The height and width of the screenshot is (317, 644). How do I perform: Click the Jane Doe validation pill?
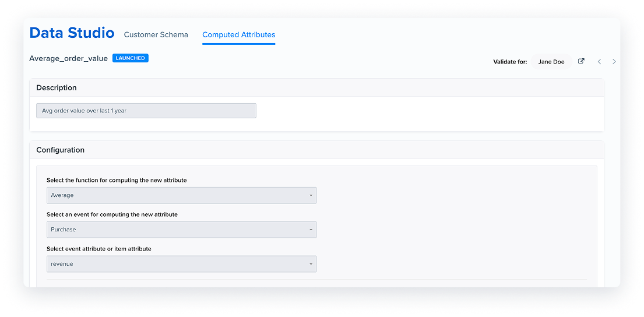point(551,62)
